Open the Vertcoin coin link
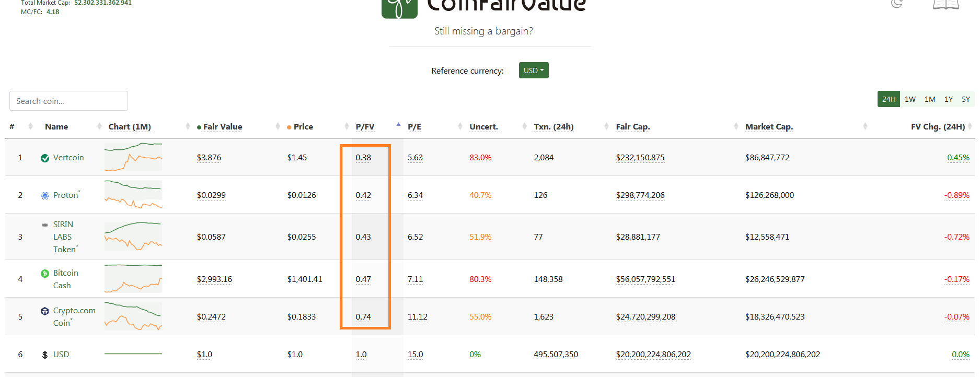The image size is (980, 377). 68,158
